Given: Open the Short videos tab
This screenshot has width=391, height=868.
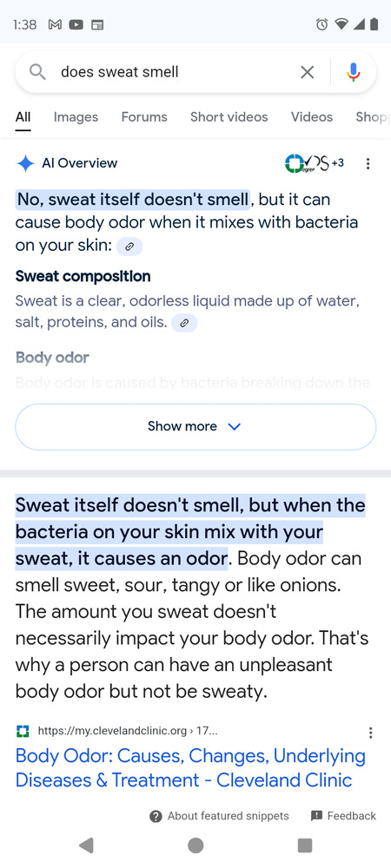Looking at the screenshot, I should 229,117.
